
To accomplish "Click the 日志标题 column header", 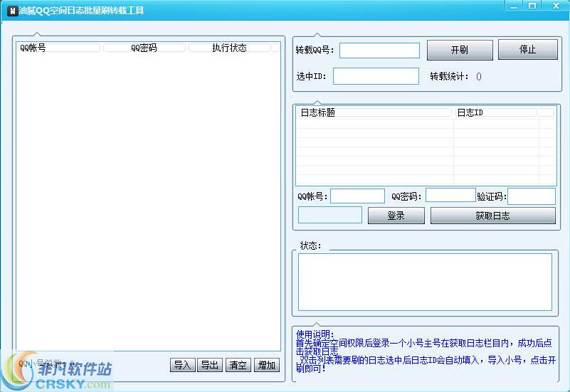I will point(375,112).
